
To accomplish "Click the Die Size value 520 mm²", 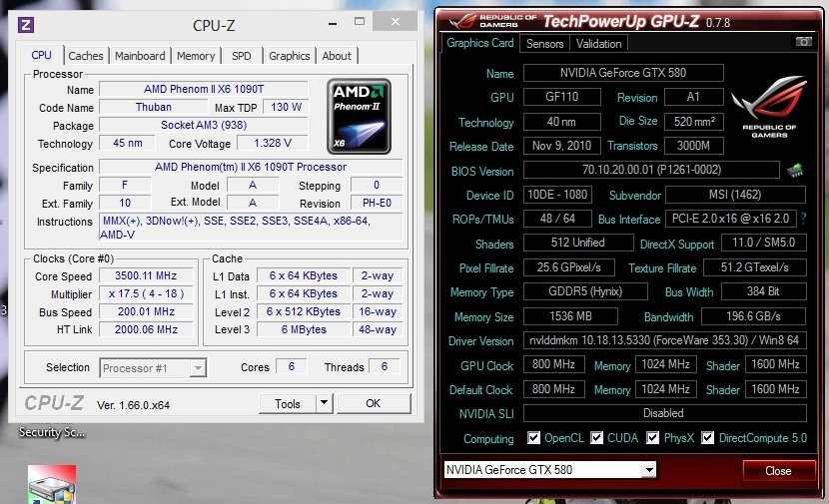I will (x=693, y=122).
